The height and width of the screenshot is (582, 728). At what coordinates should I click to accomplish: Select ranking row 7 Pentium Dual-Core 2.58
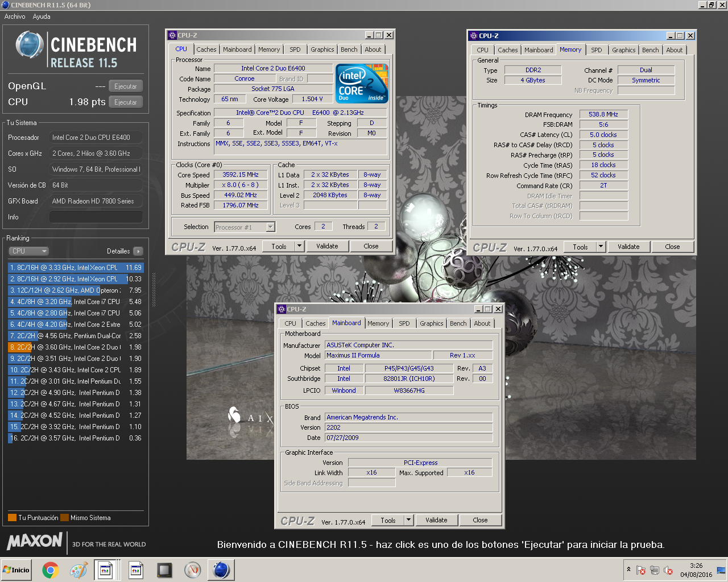coord(76,336)
